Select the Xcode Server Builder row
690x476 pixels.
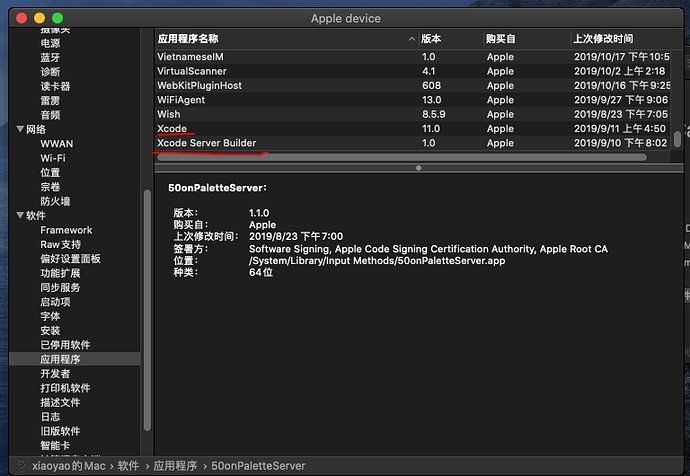tap(413, 143)
